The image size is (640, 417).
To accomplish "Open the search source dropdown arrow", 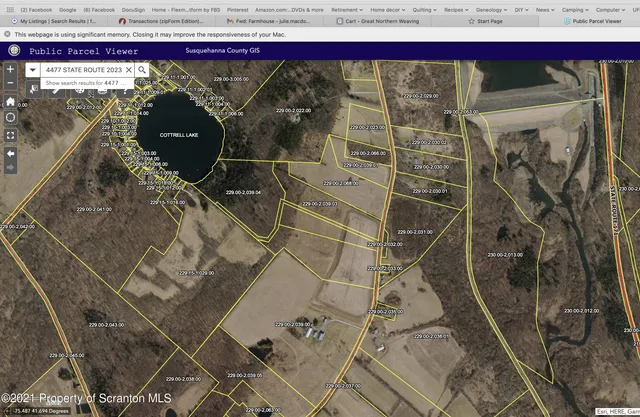I will [x=33, y=70].
